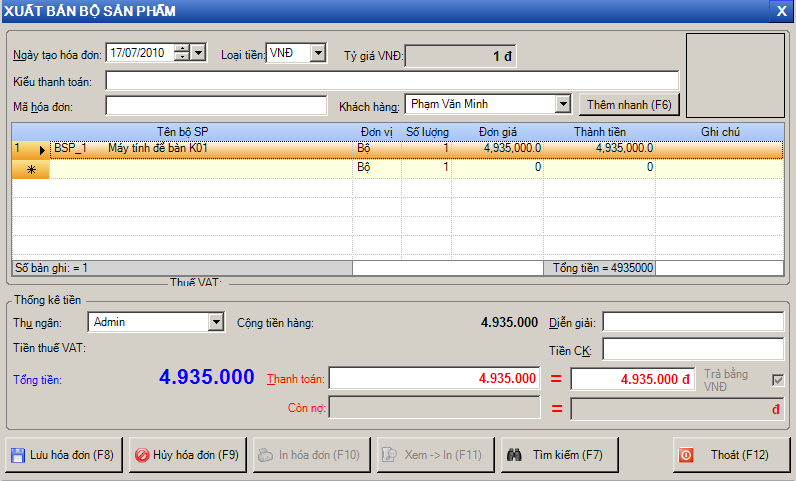Click Xem -> In (F11) button
796x481 pixels.
[436, 455]
